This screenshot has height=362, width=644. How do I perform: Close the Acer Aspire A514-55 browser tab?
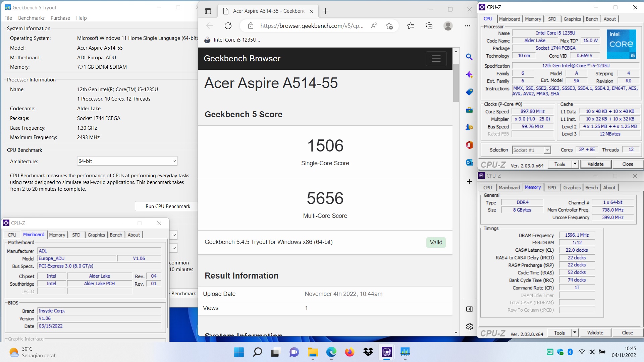[x=311, y=11]
